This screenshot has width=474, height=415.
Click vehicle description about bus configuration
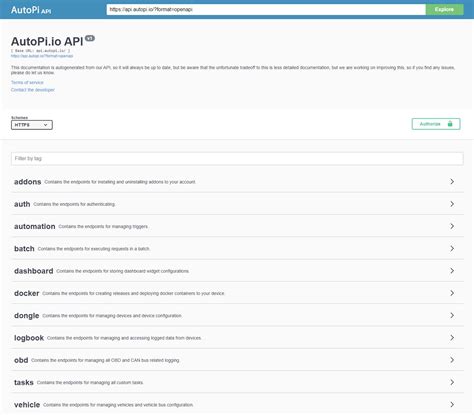[118, 405]
